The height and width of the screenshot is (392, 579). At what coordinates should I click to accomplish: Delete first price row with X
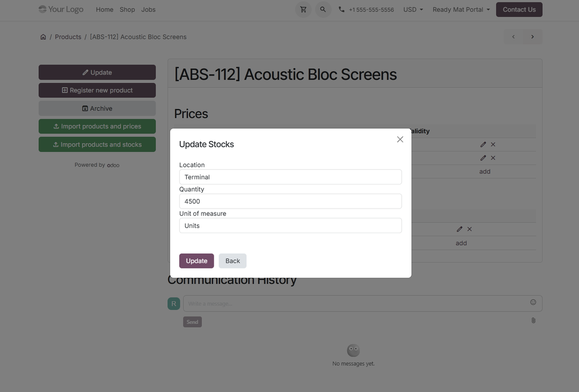[493, 145]
